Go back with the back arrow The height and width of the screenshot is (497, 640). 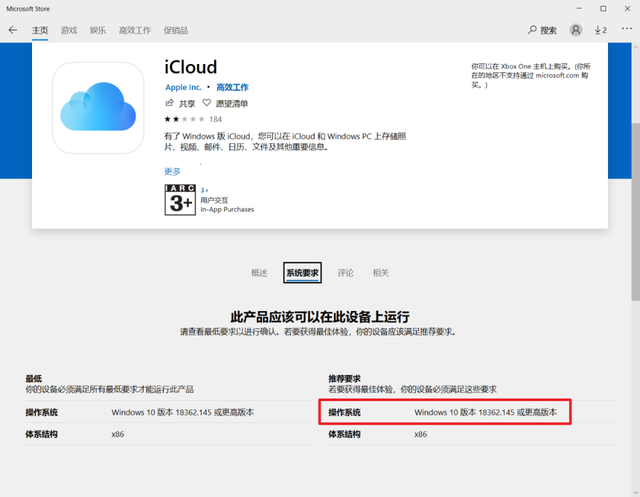pyautogui.click(x=13, y=30)
